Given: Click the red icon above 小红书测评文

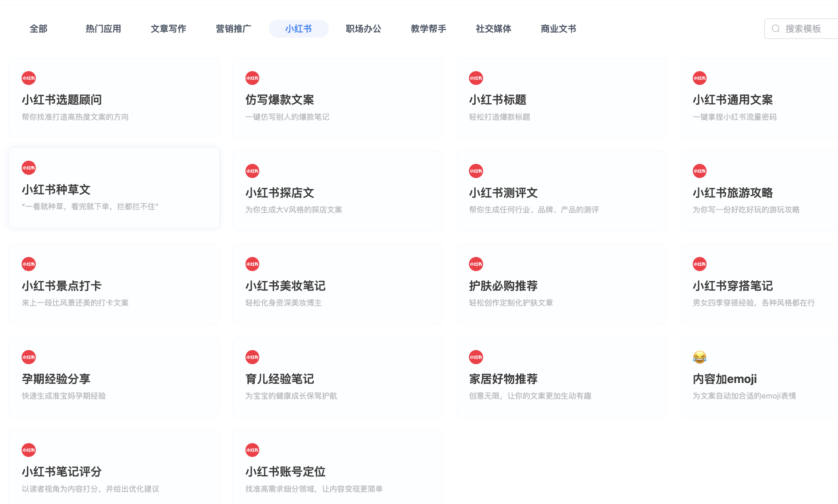Looking at the screenshot, I should pyautogui.click(x=476, y=171).
